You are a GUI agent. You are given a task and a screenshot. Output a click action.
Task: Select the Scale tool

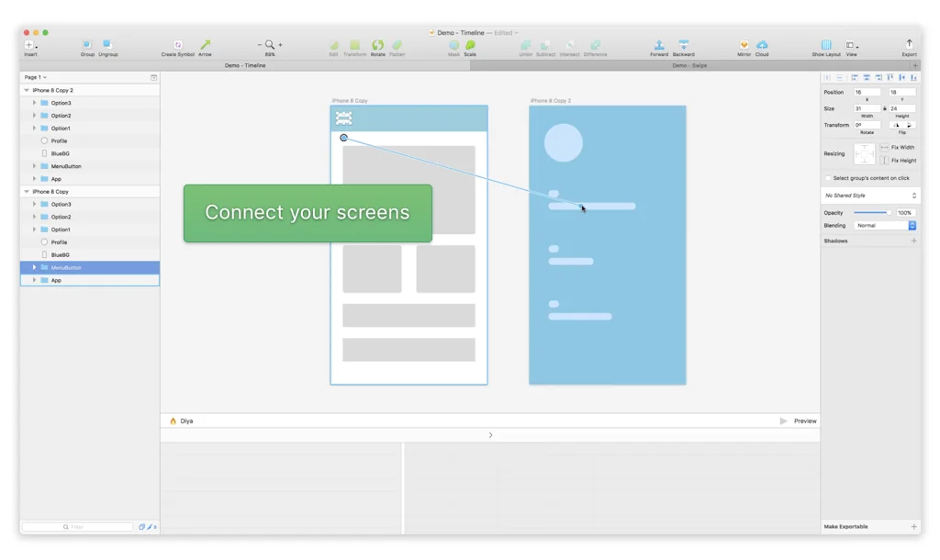click(471, 44)
